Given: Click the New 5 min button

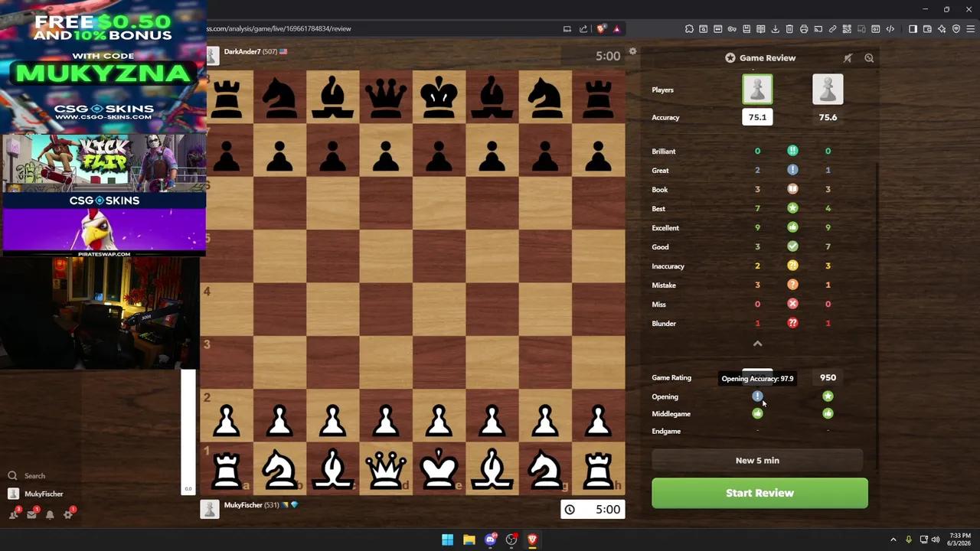Looking at the screenshot, I should [x=757, y=460].
